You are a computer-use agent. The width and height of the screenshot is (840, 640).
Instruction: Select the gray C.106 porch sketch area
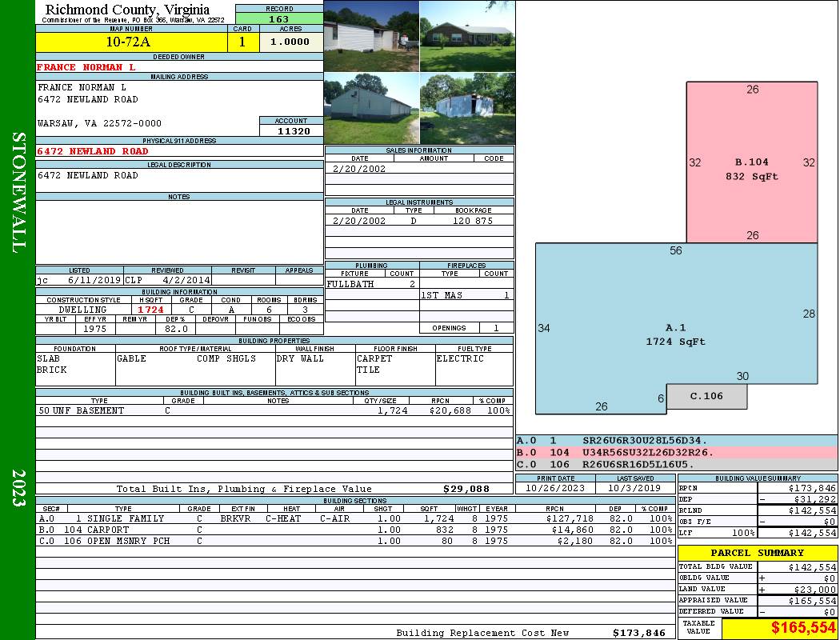[x=706, y=396]
